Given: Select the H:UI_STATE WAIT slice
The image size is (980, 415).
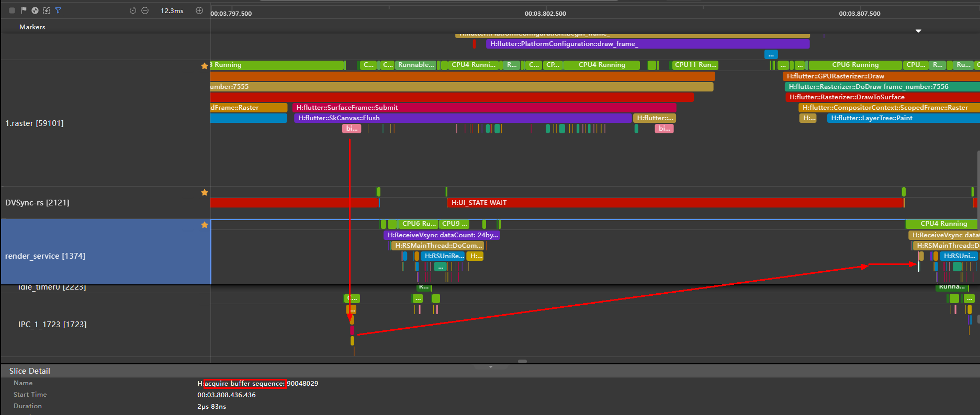Looking at the screenshot, I should tap(675, 203).
